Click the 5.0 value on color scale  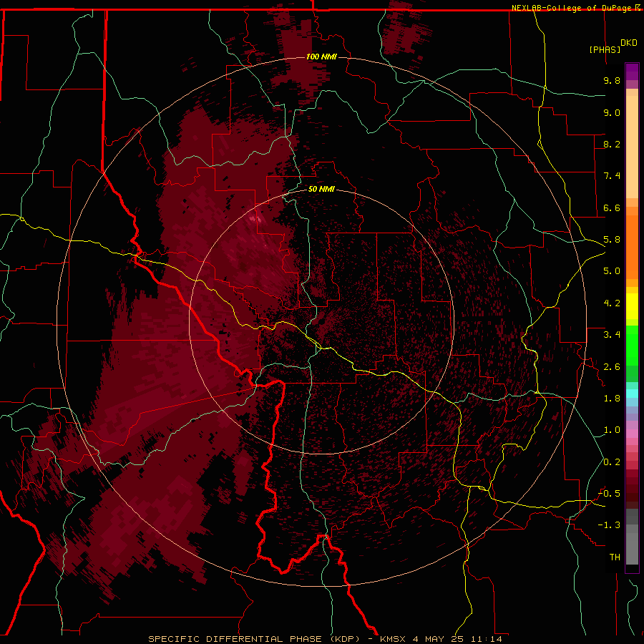[612, 271]
